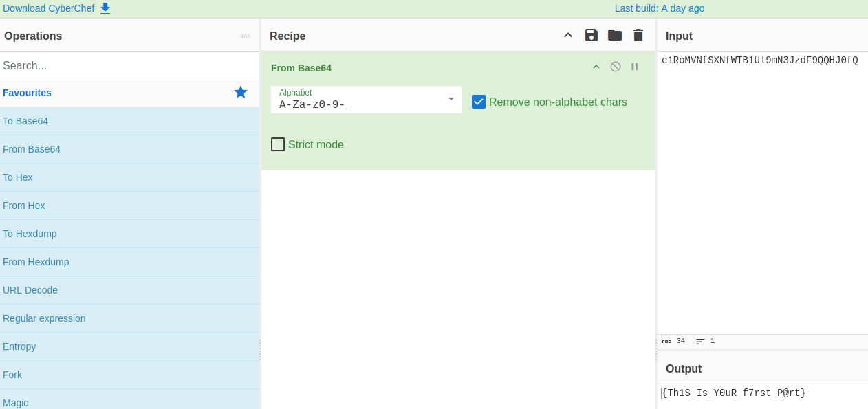The width and height of the screenshot is (868, 409).
Task: Focus the operations Search field
Action: coord(129,65)
